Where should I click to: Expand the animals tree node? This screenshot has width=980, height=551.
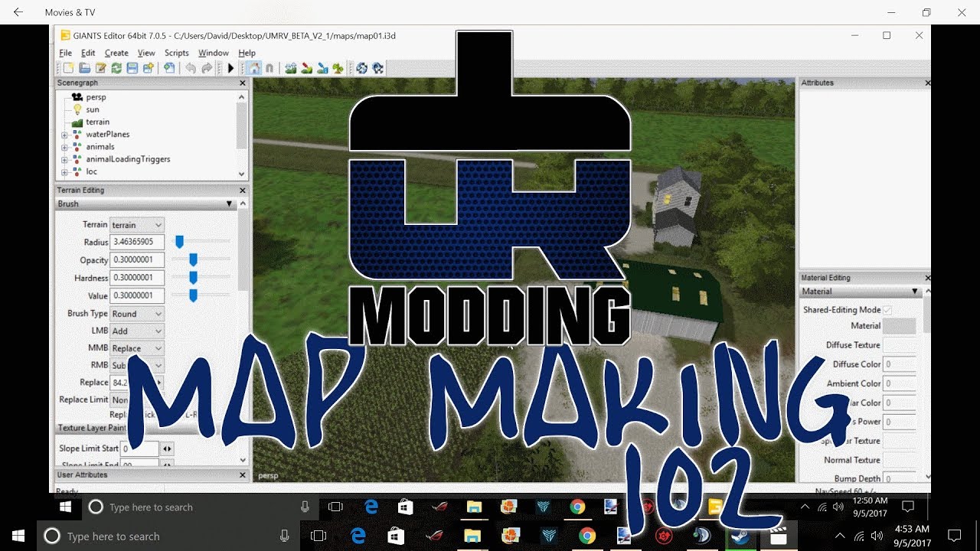click(x=65, y=147)
